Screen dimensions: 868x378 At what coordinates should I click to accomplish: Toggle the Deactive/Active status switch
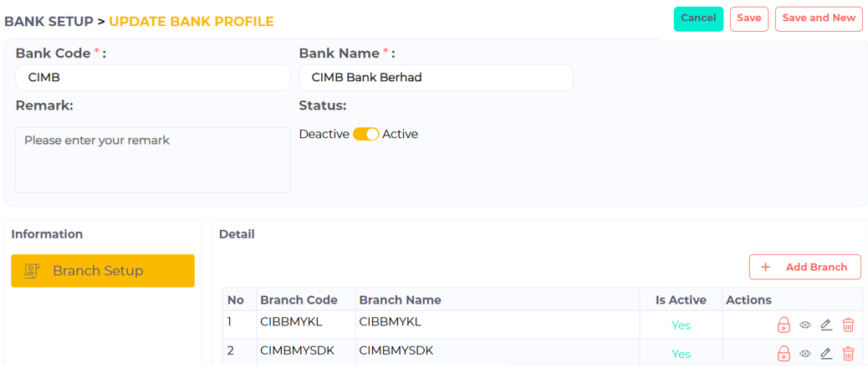coord(366,134)
